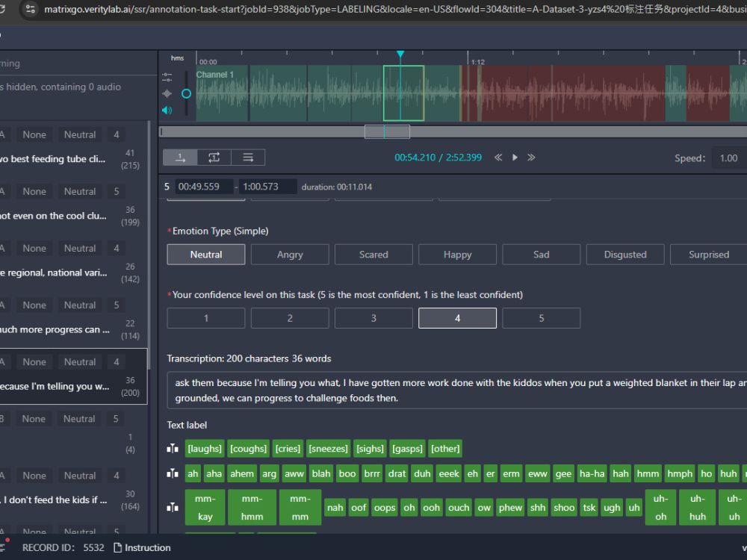
Task: Enable loop-one playback mode
Action: point(214,158)
